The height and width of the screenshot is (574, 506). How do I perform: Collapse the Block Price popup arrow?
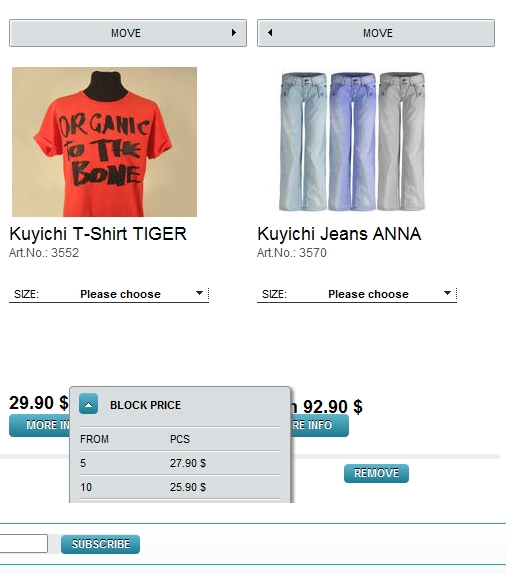(x=88, y=404)
